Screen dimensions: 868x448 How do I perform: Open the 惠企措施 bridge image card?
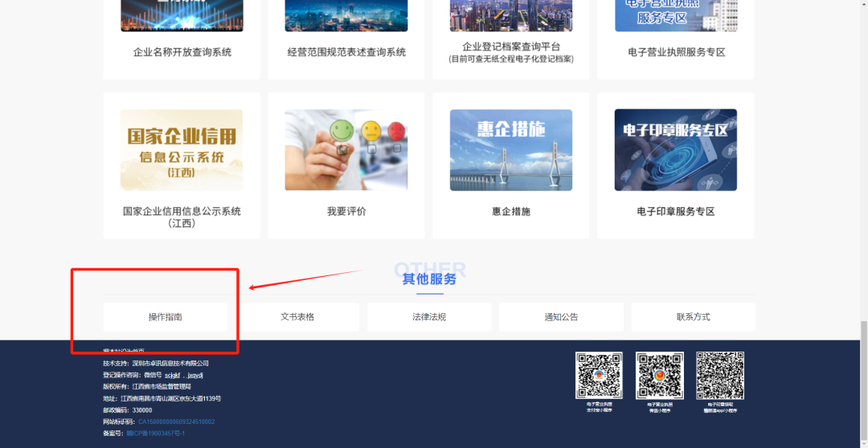tap(511, 150)
